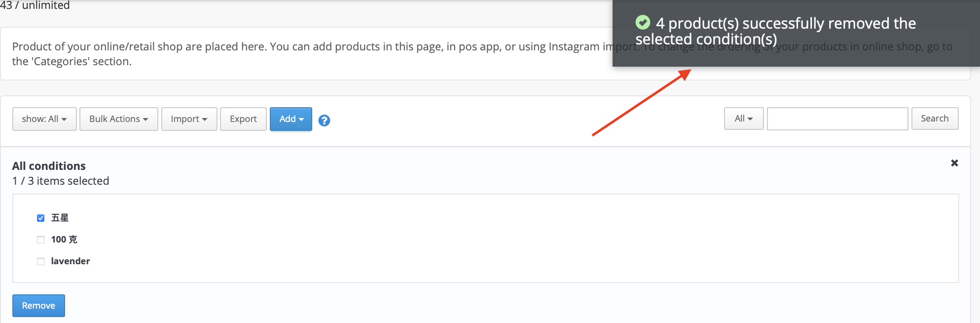Click the green success checkmark icon
This screenshot has height=323, width=980.
[643, 22]
